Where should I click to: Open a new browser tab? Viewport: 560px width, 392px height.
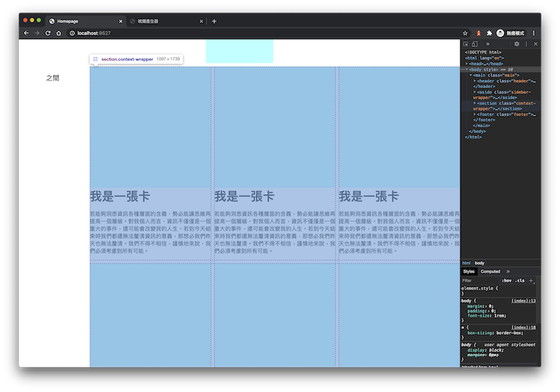point(214,22)
